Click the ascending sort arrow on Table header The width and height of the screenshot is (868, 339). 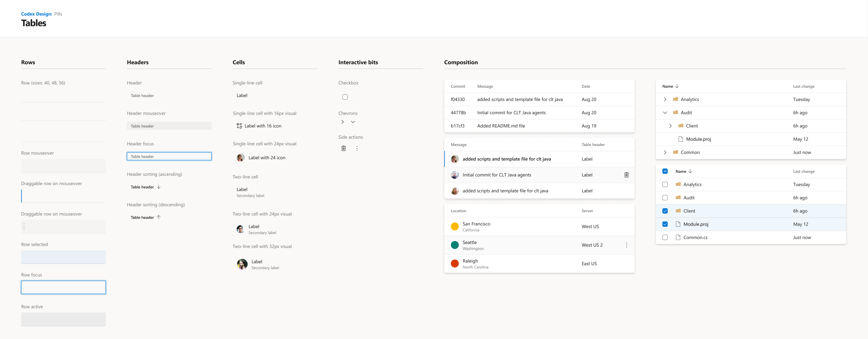coord(158,187)
